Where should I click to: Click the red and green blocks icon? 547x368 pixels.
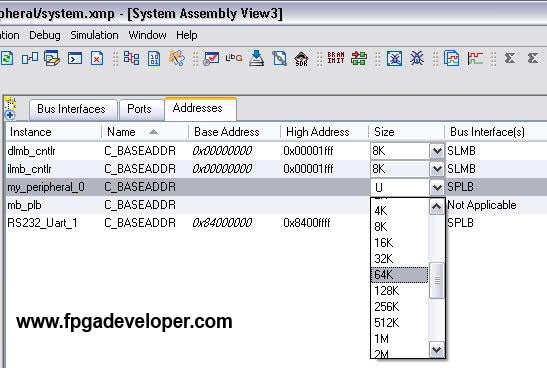[359, 58]
